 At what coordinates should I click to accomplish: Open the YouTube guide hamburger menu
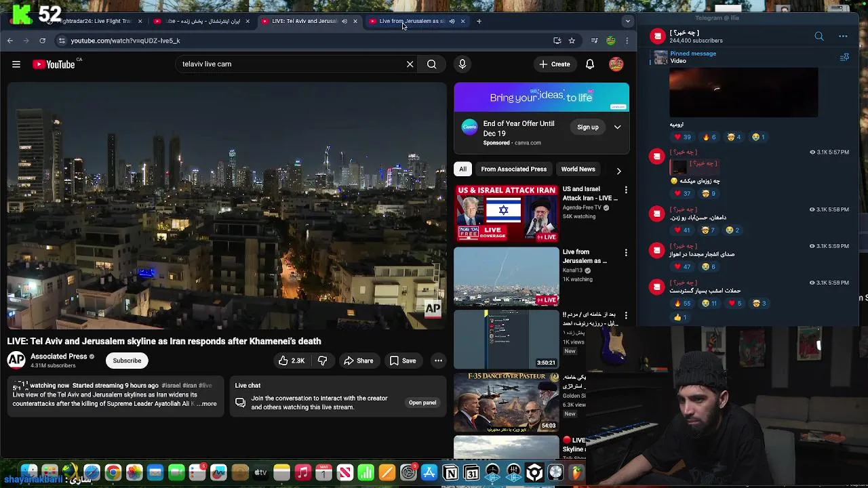(x=16, y=64)
